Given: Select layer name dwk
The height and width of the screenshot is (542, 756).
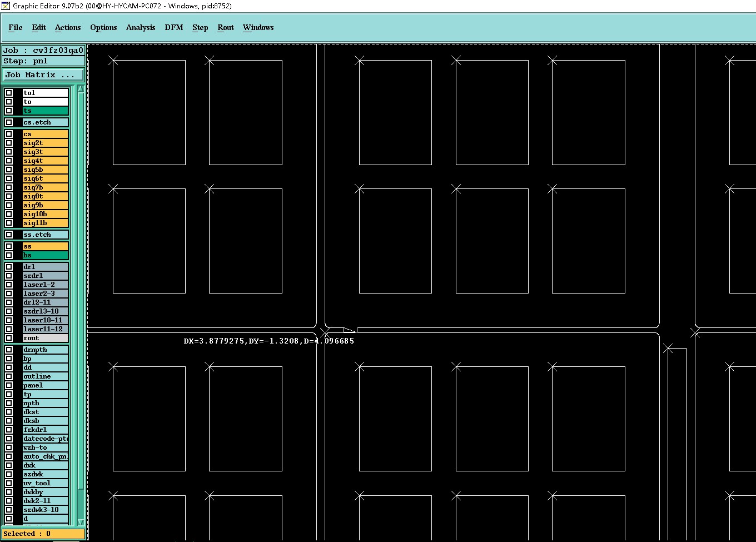Looking at the screenshot, I should tap(46, 465).
